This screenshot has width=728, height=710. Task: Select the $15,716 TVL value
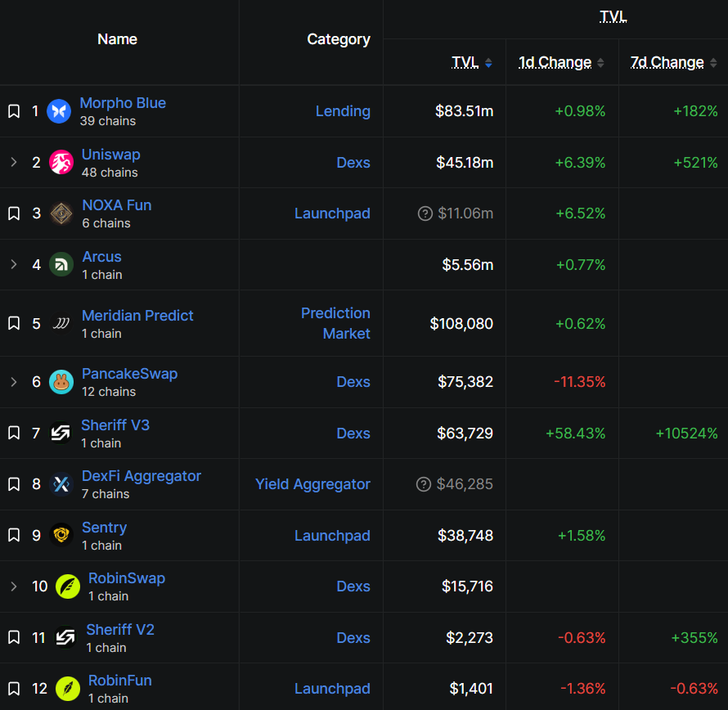(468, 586)
